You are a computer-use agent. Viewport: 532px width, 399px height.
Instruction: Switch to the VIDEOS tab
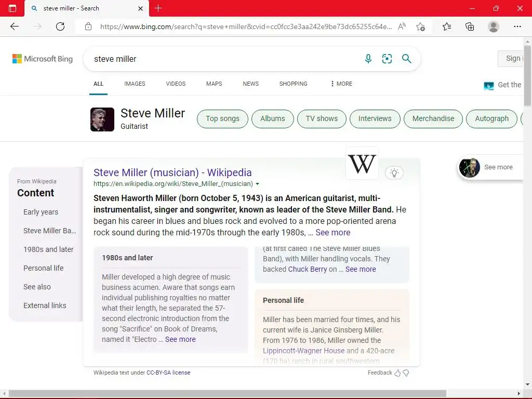point(176,84)
